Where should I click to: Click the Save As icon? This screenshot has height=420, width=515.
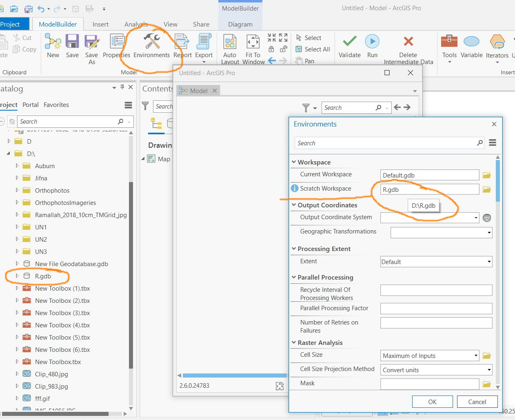[91, 49]
